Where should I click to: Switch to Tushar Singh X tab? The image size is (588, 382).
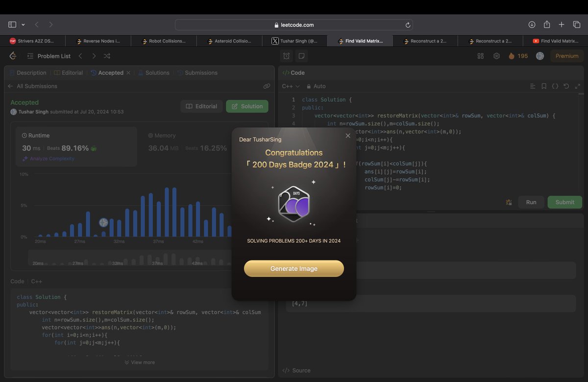[x=294, y=41]
